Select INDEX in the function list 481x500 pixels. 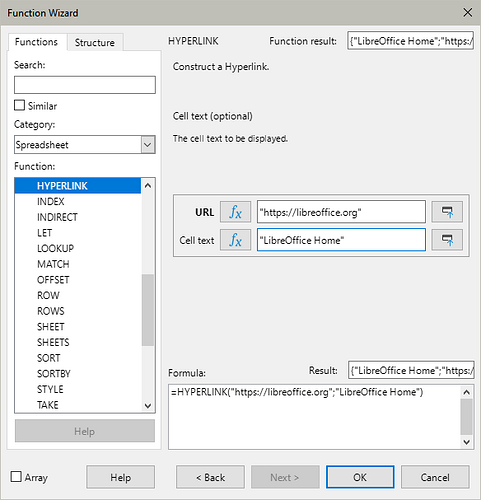click(x=78, y=201)
